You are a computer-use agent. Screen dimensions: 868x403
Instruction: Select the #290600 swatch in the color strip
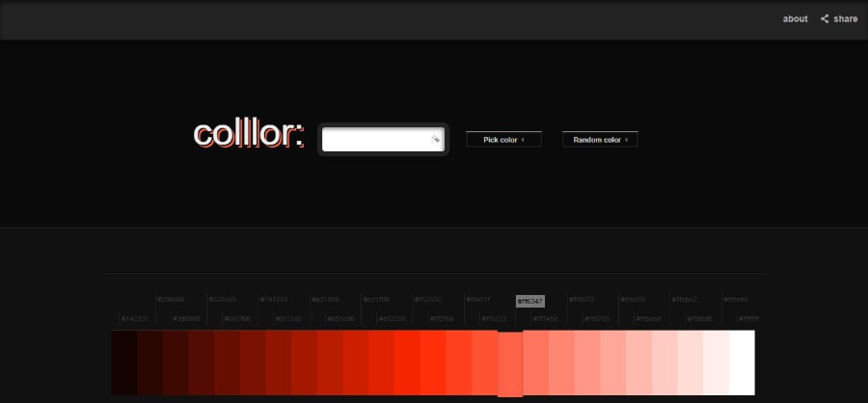pos(150,363)
